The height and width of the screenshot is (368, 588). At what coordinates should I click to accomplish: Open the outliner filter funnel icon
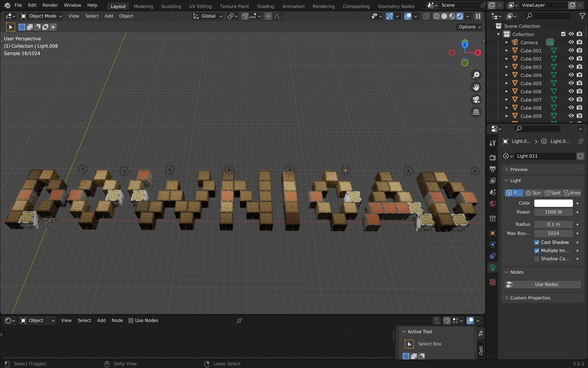click(x=582, y=16)
